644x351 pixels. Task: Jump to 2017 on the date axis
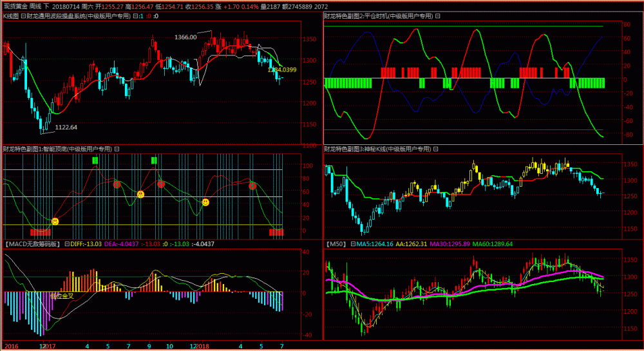click(50, 346)
